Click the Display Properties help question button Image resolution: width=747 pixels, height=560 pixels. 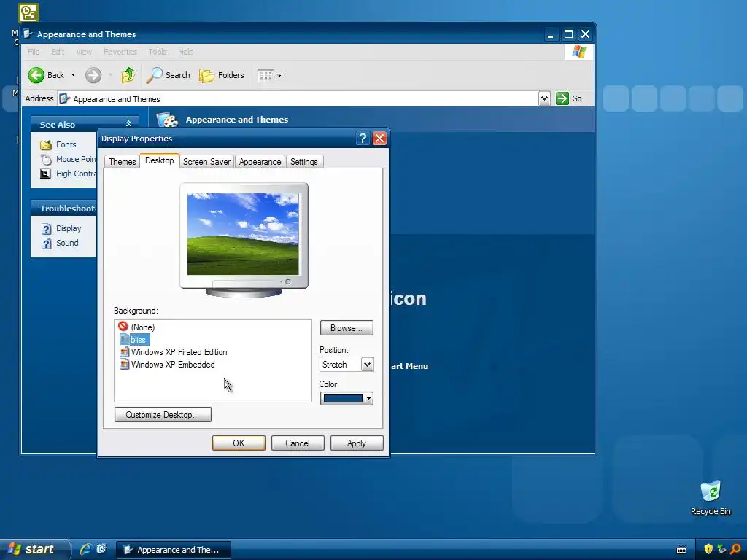click(363, 139)
